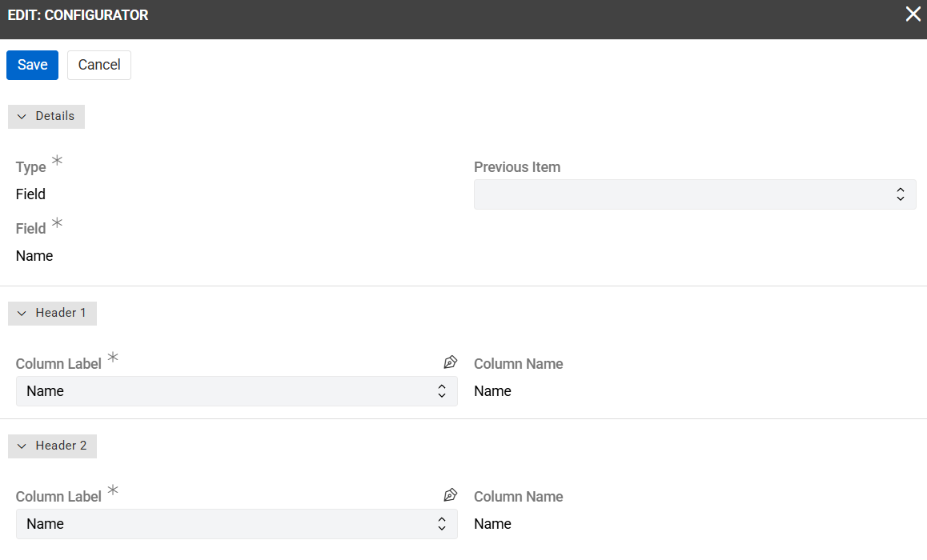
Task: Click Header 1 Column Name value
Action: tap(492, 391)
